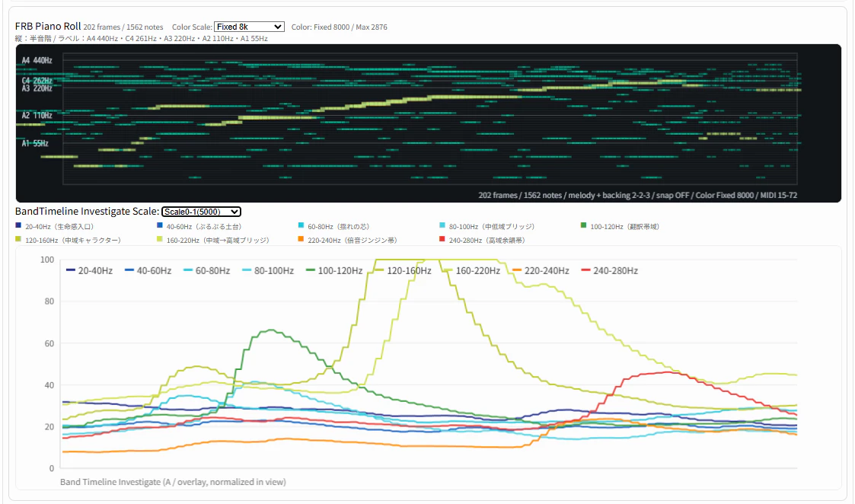Click the BandTimeline Investigate Scale: label
This screenshot has width=855, height=504.
point(88,212)
